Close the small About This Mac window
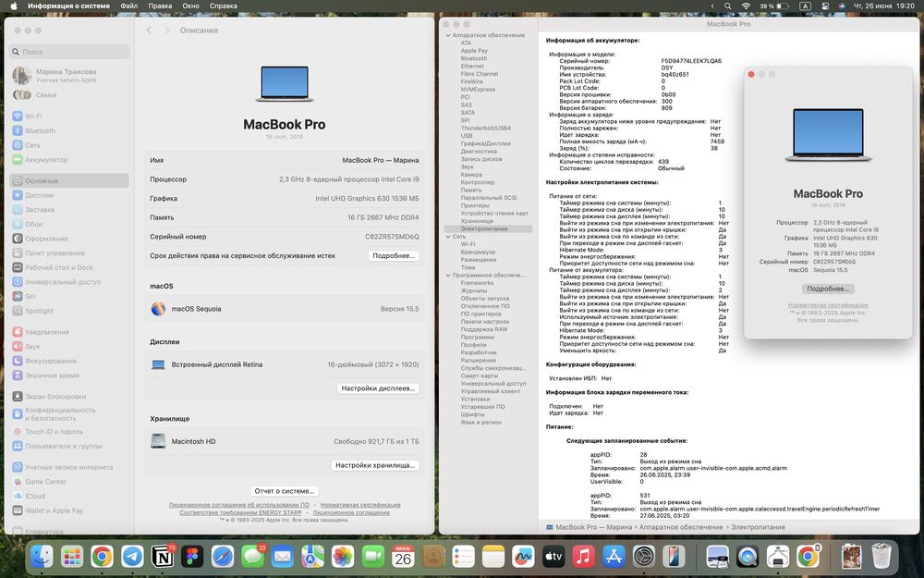Image resolution: width=924 pixels, height=578 pixels. click(x=750, y=74)
